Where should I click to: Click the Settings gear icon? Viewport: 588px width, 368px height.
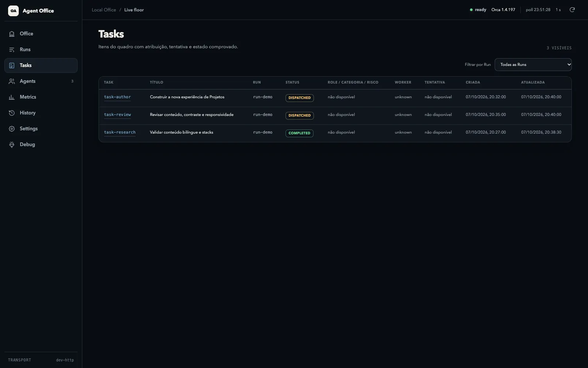(12, 129)
